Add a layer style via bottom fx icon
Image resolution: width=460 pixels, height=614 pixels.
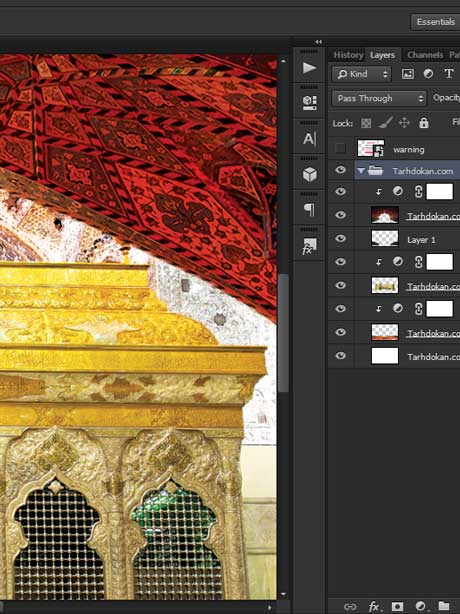point(374,607)
